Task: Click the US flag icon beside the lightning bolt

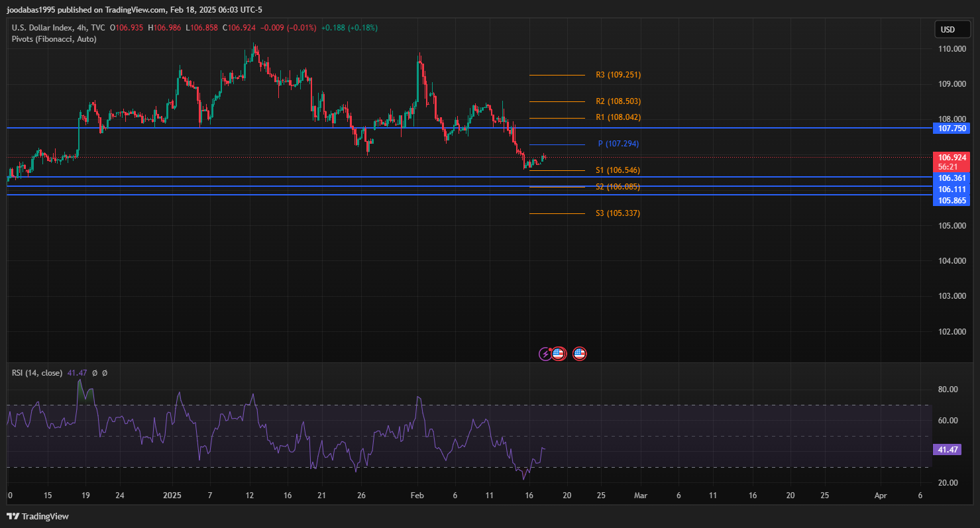Action: tap(558, 354)
